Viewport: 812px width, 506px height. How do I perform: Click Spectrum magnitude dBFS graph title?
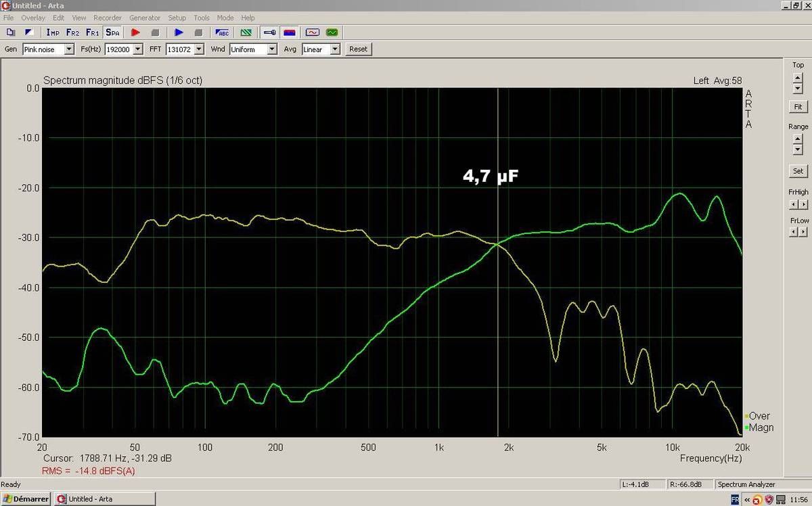click(122, 80)
